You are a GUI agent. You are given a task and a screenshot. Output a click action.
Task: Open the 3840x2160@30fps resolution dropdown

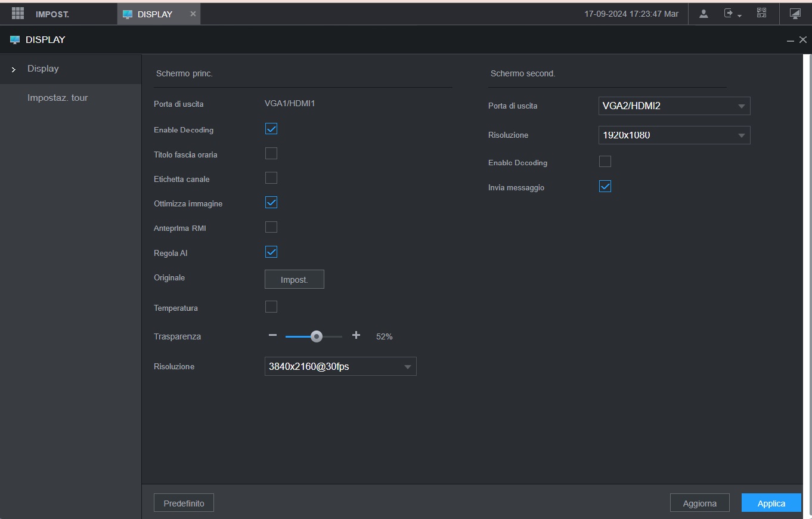340,366
